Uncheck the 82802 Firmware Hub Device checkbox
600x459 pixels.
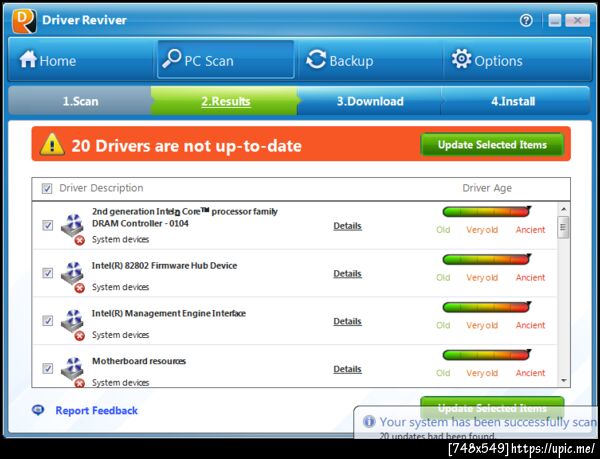tap(47, 273)
